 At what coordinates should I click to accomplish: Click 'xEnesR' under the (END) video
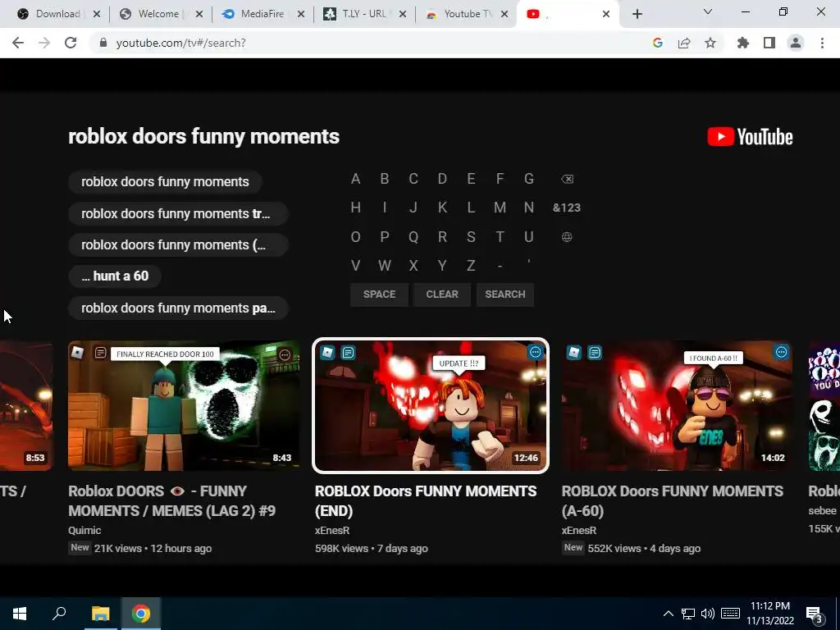coord(332,531)
